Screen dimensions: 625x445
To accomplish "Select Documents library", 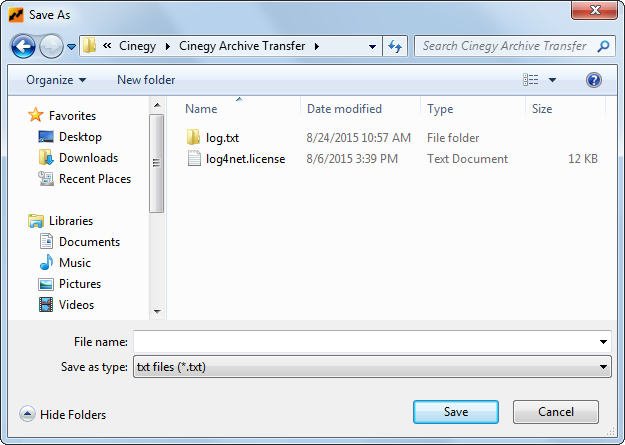I will (89, 242).
